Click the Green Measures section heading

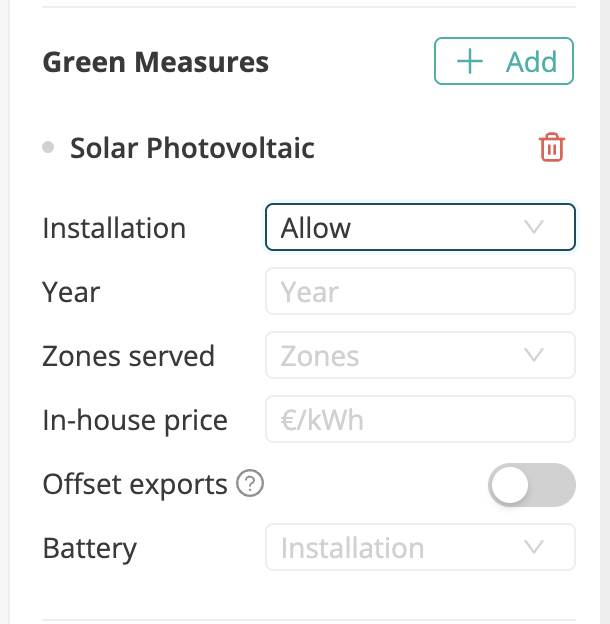coord(156,62)
